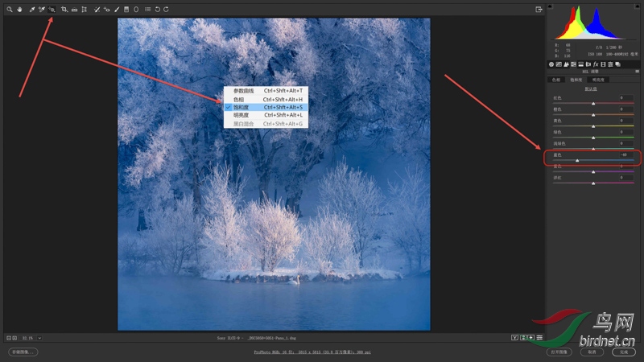This screenshot has height=362, width=644.
Task: Switch to the 色相 tab in HSL panel
Action: click(556, 80)
